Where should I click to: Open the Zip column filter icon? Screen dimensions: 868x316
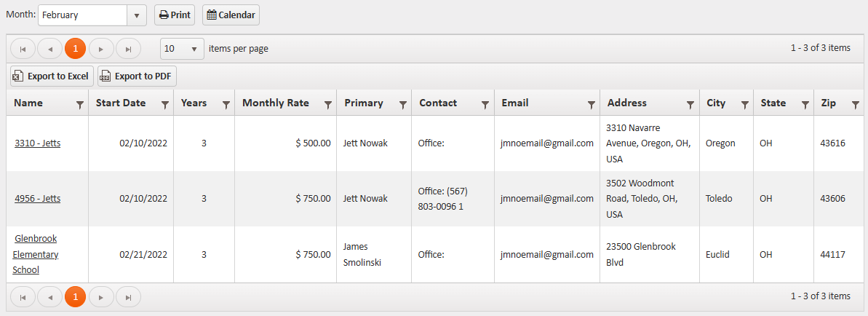point(856,105)
